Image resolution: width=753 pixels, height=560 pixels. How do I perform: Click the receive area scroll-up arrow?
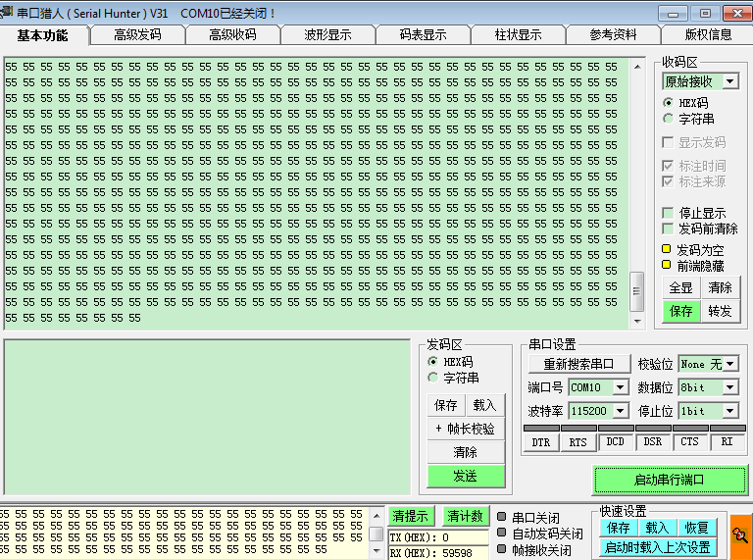pos(637,67)
